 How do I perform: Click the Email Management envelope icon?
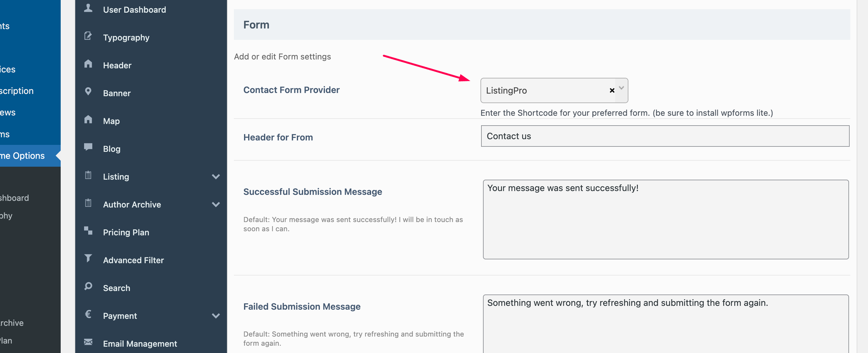[x=88, y=342]
